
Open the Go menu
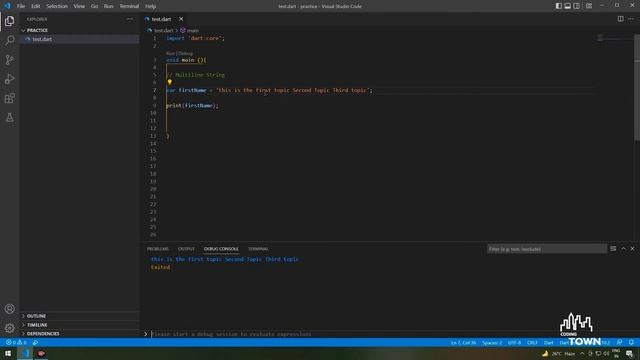click(x=94, y=6)
